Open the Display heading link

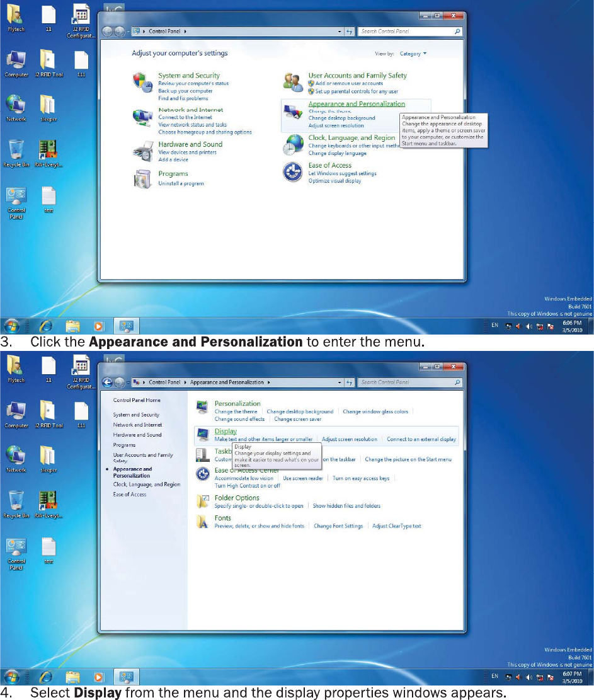pyautogui.click(x=226, y=431)
